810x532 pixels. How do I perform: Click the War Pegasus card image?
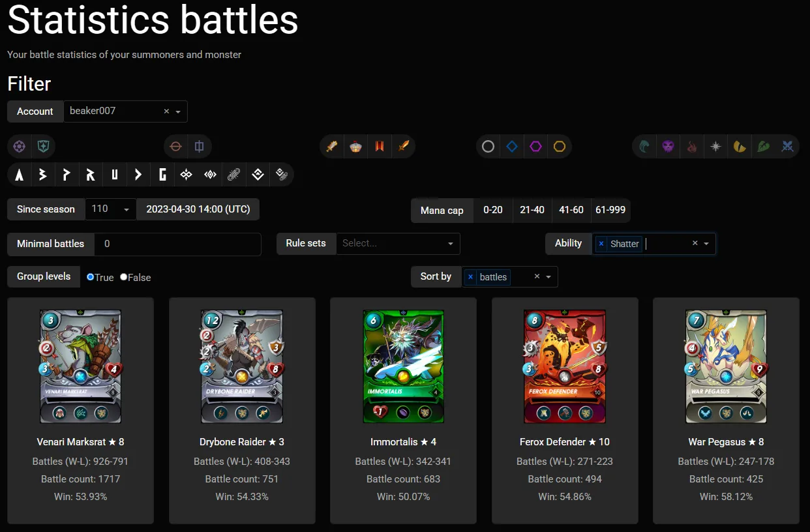click(727, 366)
